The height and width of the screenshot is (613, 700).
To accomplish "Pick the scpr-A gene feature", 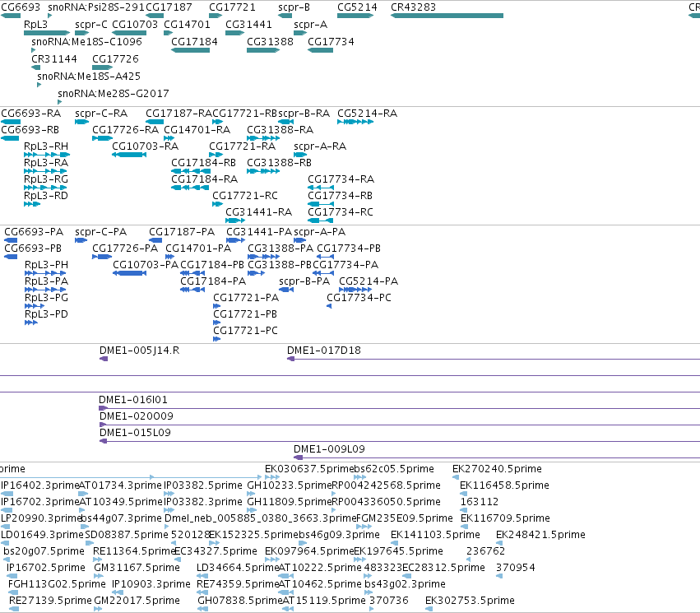I will tap(300, 33).
